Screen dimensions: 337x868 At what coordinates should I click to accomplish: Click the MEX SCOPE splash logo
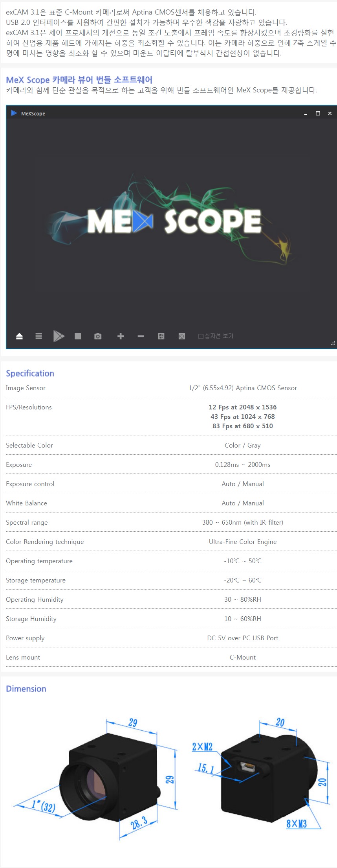pos(174,221)
